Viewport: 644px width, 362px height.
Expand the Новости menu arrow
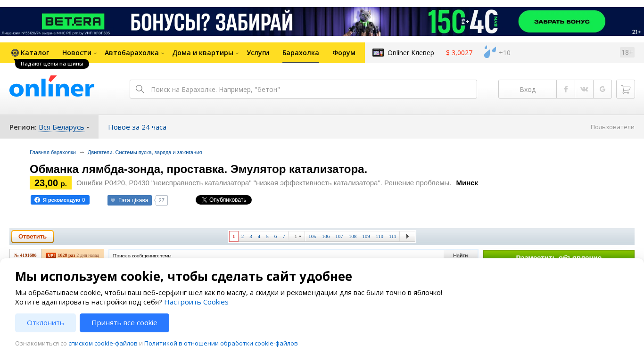tap(95, 53)
